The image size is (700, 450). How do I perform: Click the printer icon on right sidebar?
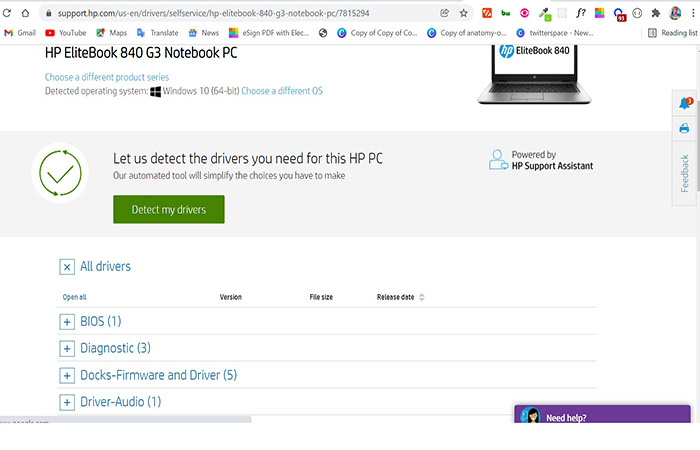pos(685,128)
